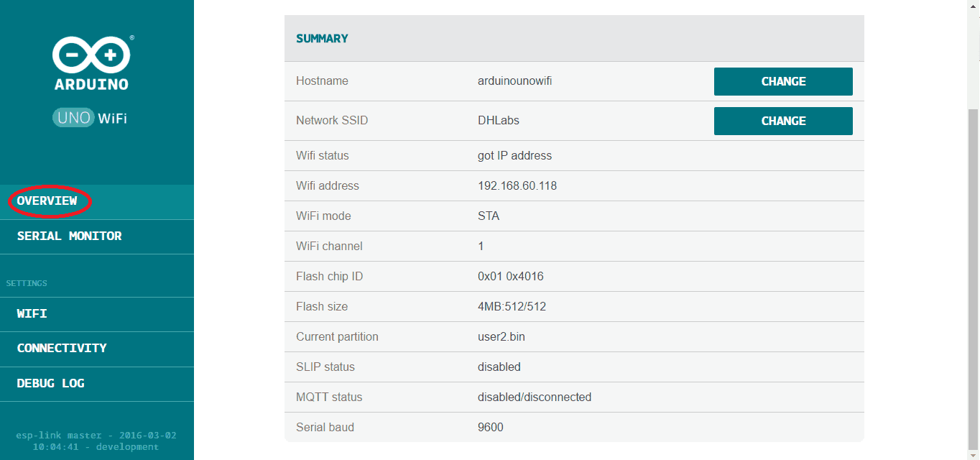Go to WiFi settings
The width and height of the screenshot is (980, 460).
[x=32, y=313]
